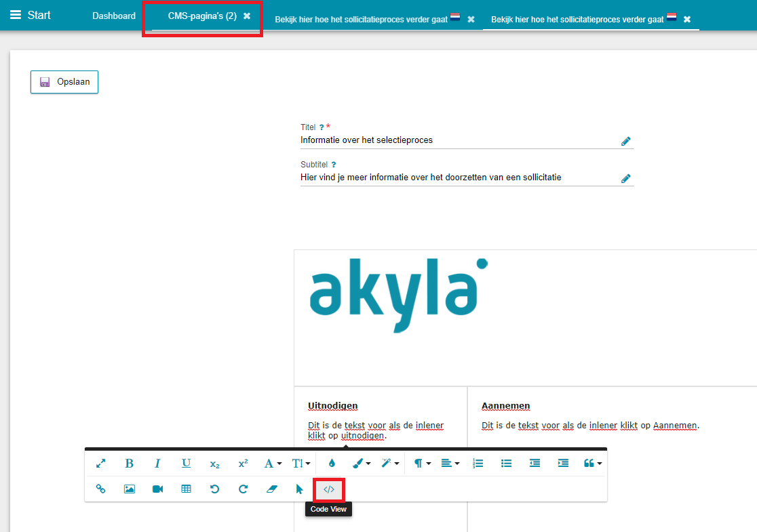Click the pencil icon for the Subtitel field
The width and height of the screenshot is (757, 532).
[x=625, y=178]
